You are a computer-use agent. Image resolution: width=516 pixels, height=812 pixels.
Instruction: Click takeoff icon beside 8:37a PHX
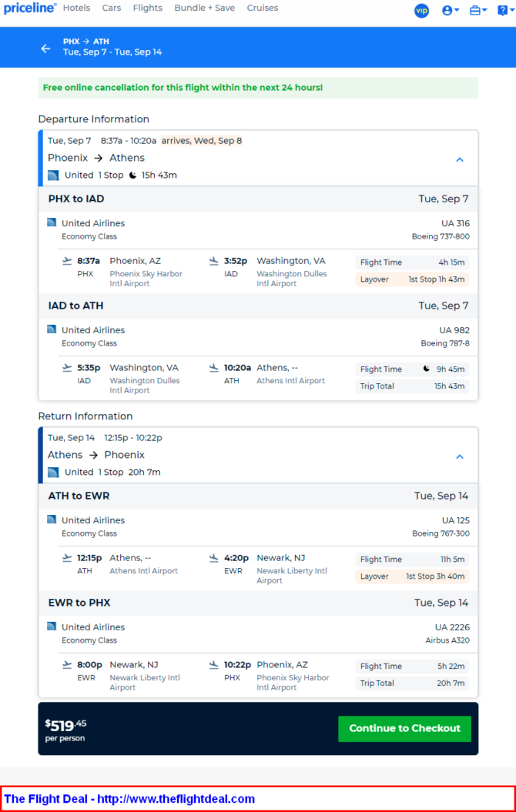[x=67, y=260]
